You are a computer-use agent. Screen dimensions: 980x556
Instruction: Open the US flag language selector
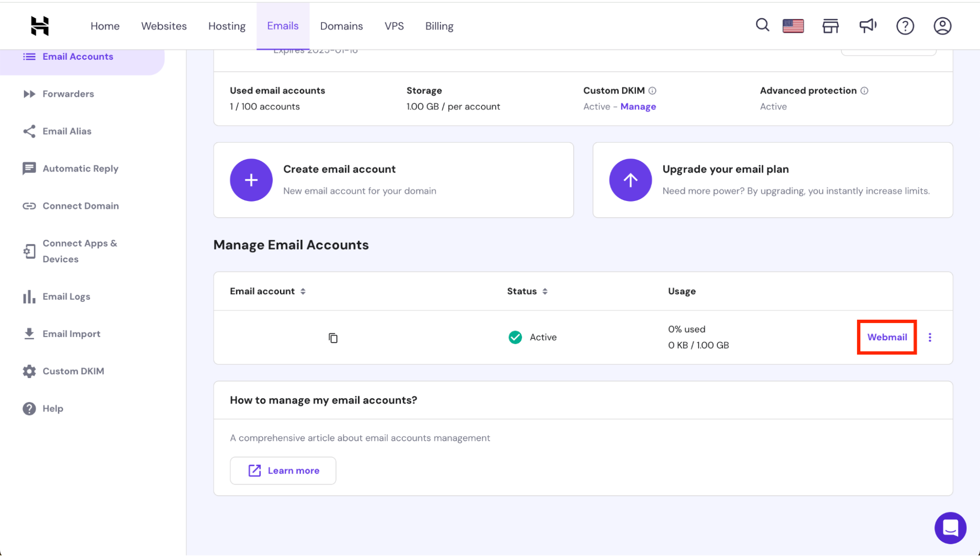(793, 25)
